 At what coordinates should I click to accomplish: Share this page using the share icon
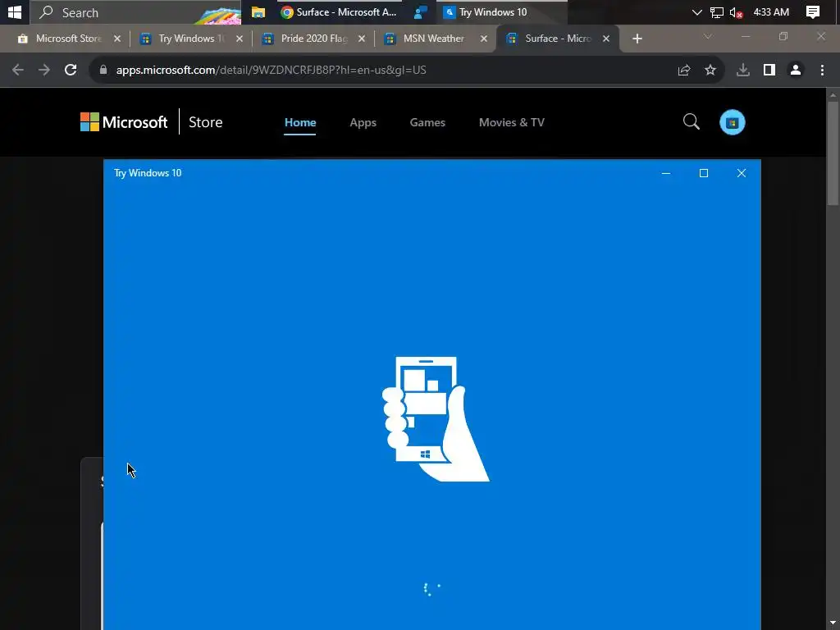[x=684, y=71]
